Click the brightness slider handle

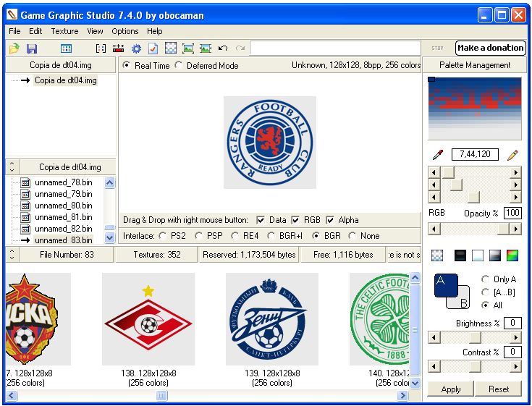point(475,337)
